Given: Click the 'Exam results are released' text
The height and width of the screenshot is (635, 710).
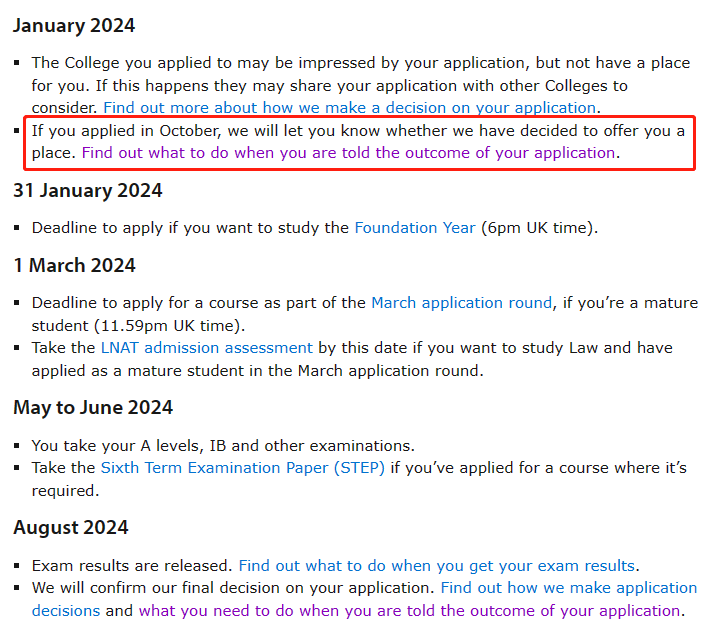Looking at the screenshot, I should 132,566.
